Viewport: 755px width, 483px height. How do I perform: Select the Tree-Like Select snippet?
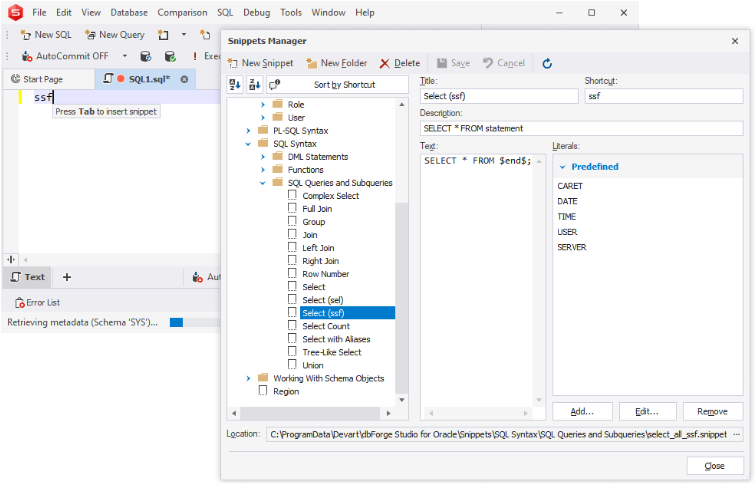click(x=331, y=352)
